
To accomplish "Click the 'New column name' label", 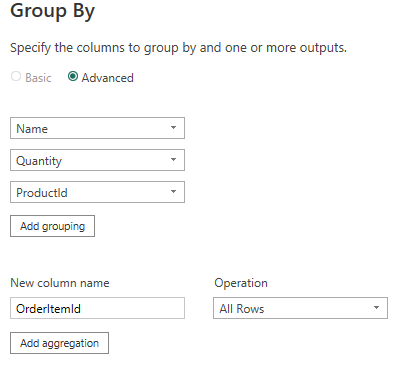I will pos(60,283).
